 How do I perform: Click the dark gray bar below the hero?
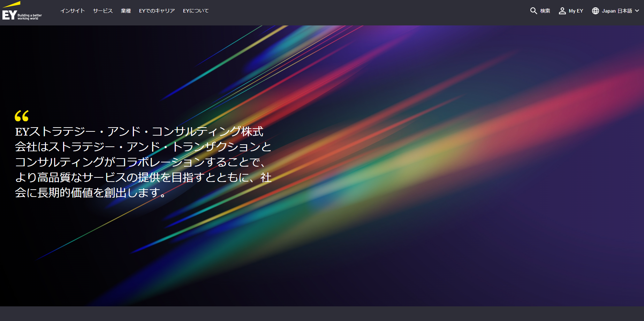point(322,314)
